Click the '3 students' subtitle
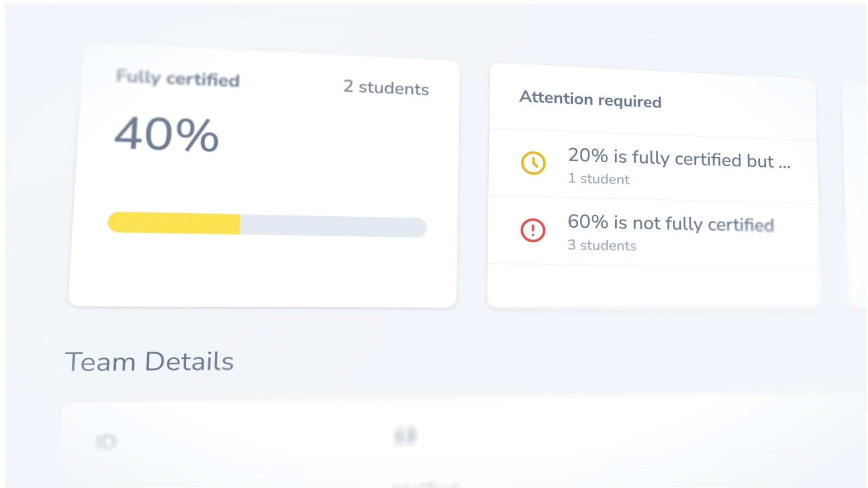This screenshot has width=868, height=488. coord(602,245)
